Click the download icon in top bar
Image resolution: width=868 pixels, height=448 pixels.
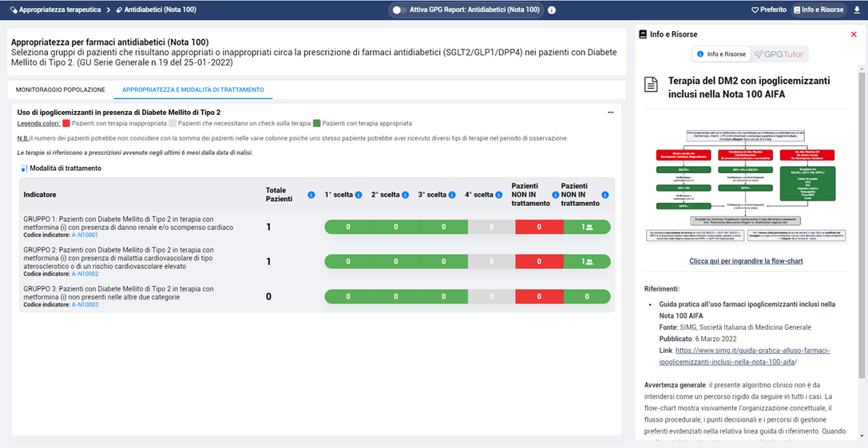tap(857, 10)
